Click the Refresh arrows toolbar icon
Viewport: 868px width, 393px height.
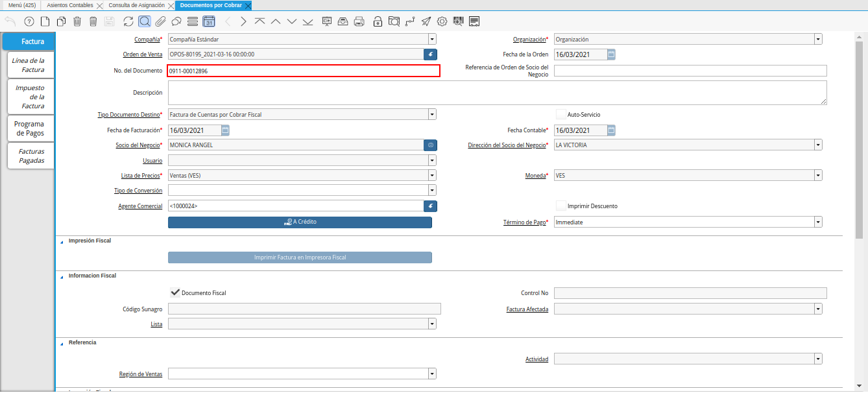[x=128, y=21]
